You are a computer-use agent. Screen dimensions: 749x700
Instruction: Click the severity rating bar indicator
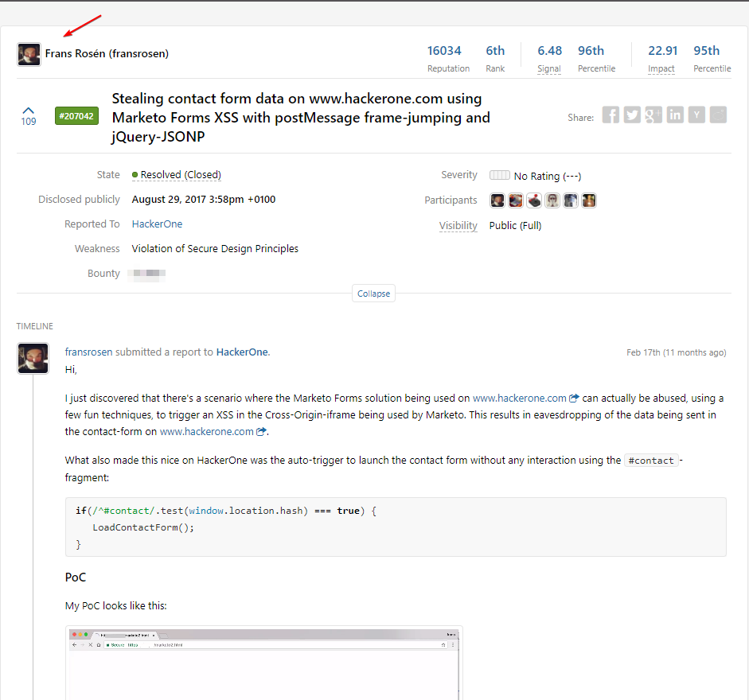point(500,175)
